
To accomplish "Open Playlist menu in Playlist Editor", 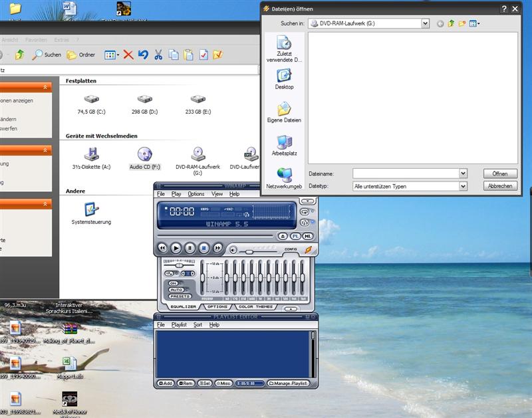I will pos(179,325).
